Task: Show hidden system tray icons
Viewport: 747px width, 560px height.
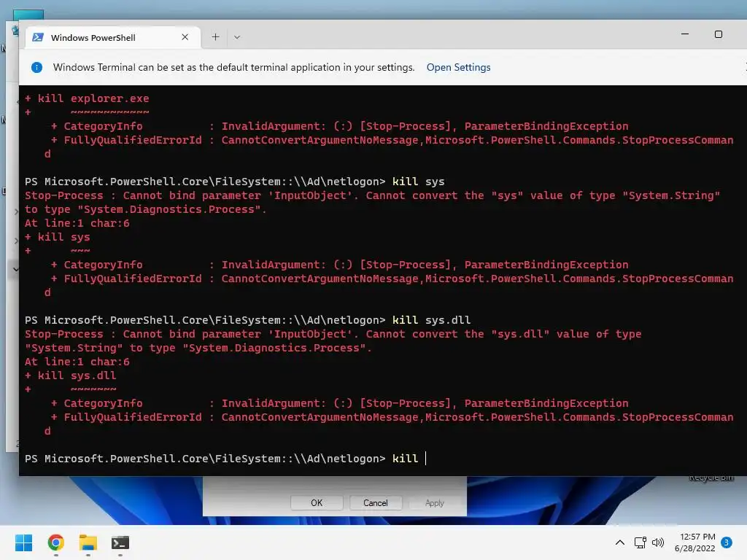Action: pos(620,542)
